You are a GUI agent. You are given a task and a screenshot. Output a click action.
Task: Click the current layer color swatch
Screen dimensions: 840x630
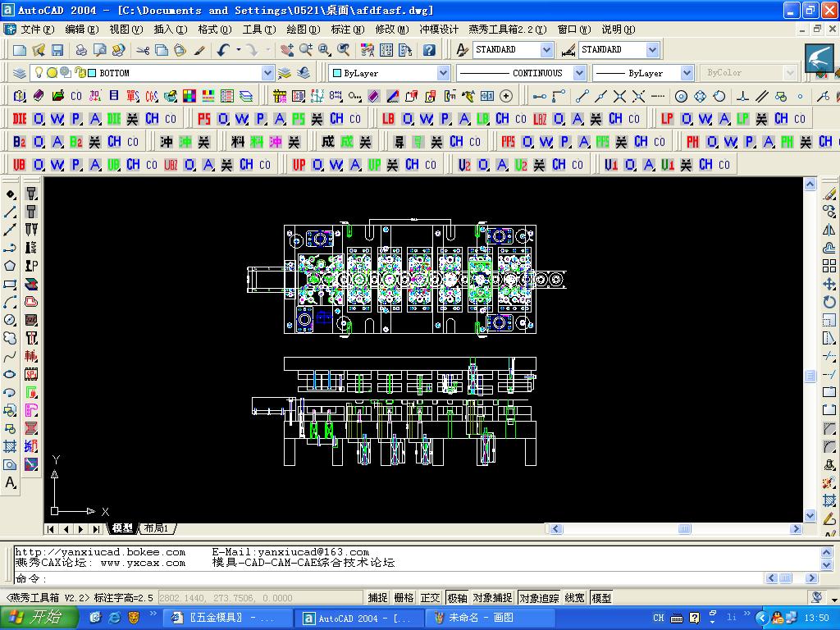pos(92,73)
